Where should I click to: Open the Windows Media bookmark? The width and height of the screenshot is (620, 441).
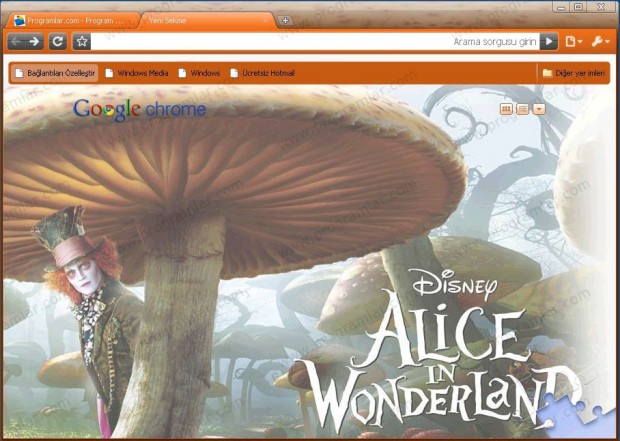point(137,73)
